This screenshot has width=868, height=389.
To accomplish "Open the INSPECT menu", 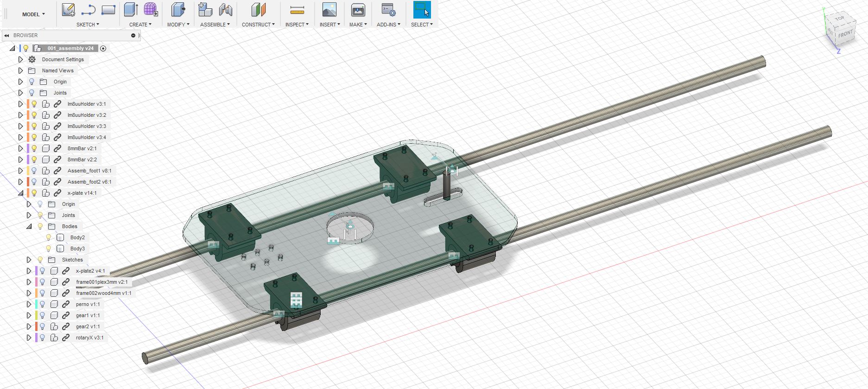I will point(297,25).
